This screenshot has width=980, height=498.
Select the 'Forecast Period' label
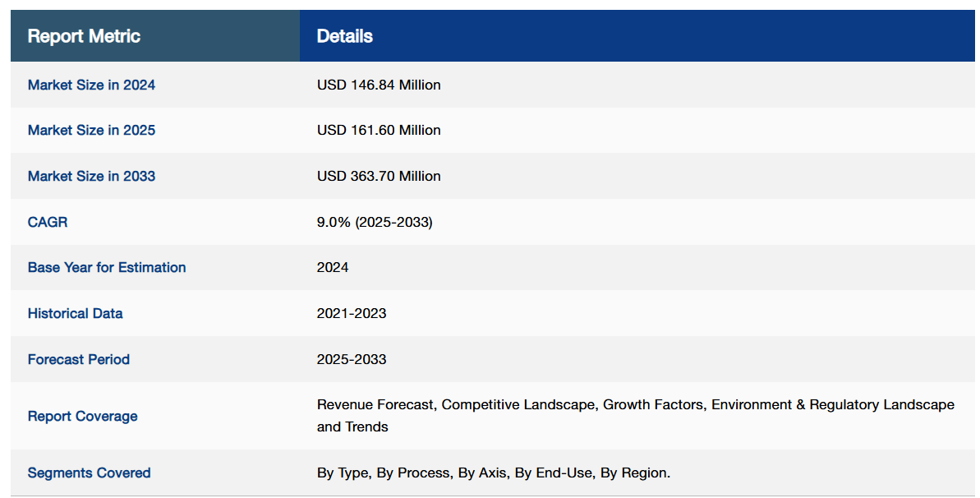[x=79, y=359]
